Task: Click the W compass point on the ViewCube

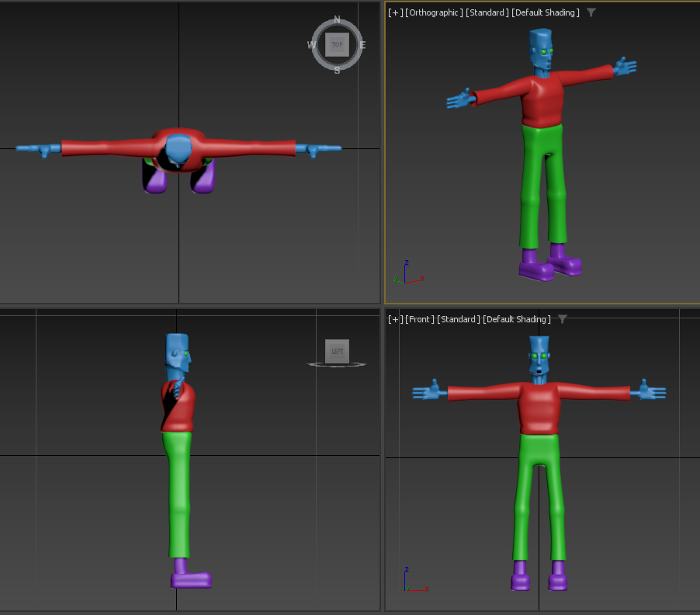Action: [x=311, y=45]
